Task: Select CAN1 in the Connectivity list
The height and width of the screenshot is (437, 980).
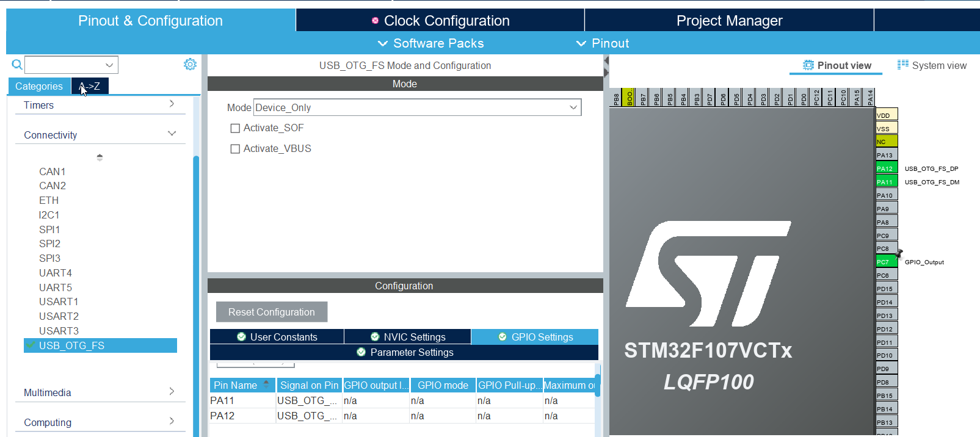Action: click(x=53, y=172)
